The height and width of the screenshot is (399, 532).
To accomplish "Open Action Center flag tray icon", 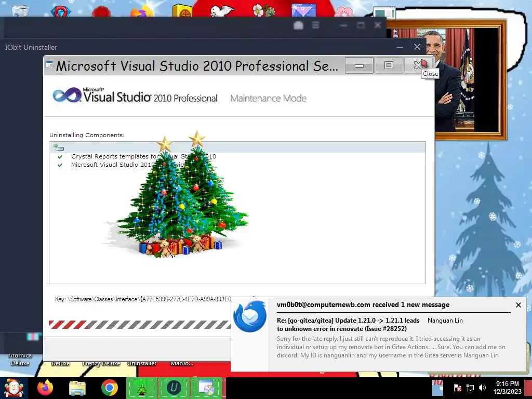I will click(457, 388).
